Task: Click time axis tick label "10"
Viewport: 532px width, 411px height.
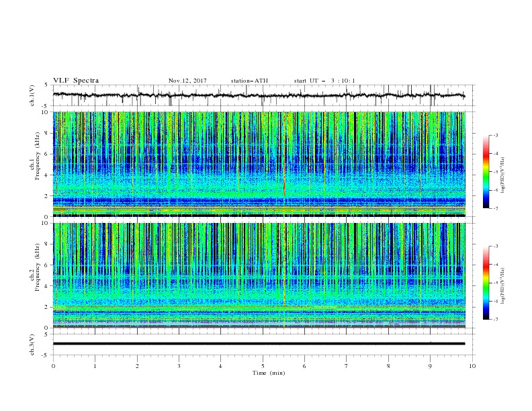Action: point(472,366)
